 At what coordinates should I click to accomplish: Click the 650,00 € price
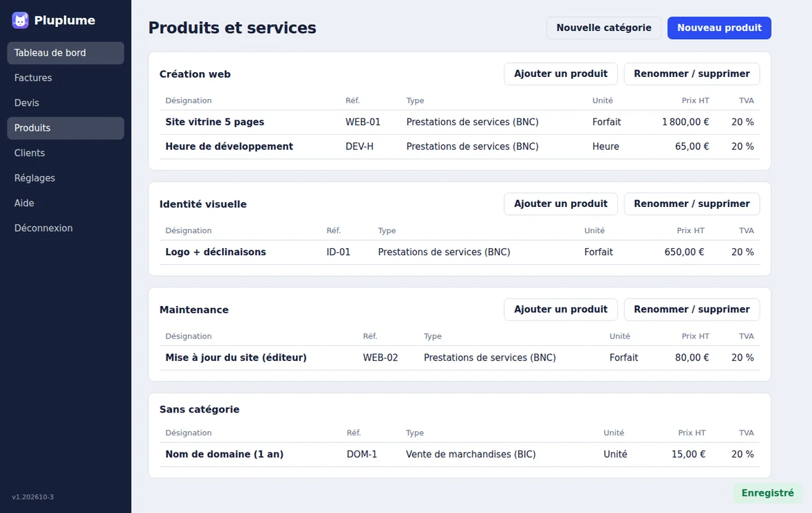(685, 252)
